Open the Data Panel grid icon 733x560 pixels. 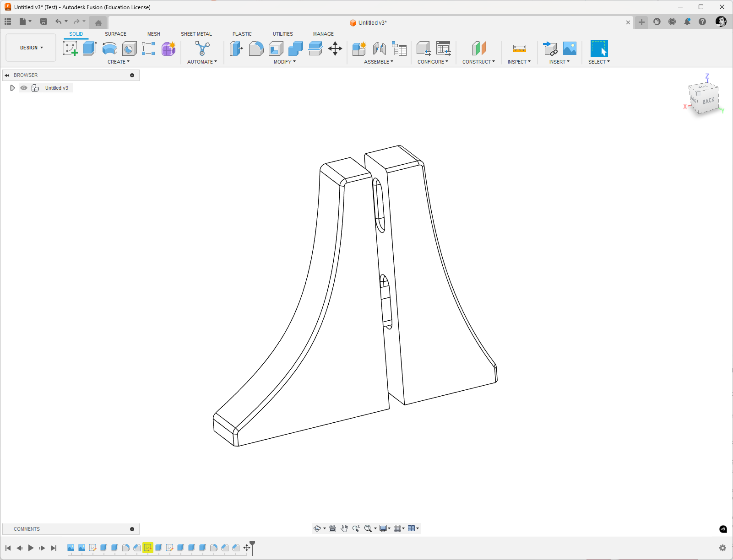(8, 22)
